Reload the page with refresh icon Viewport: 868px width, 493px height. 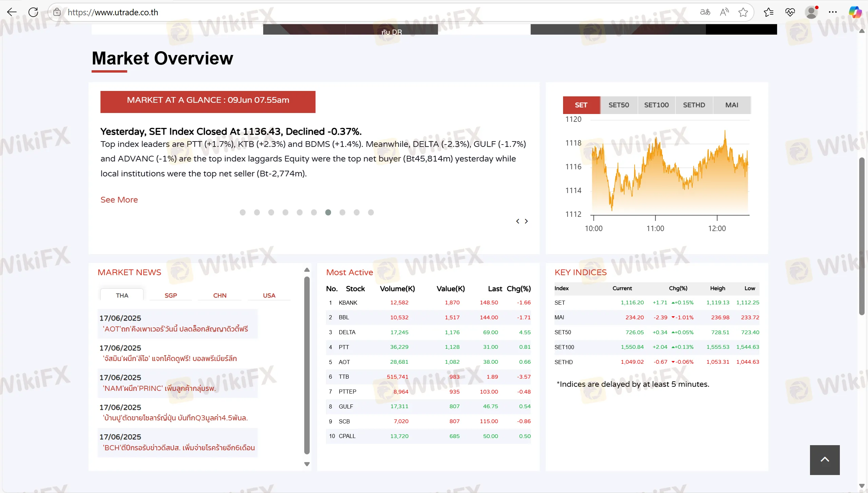[33, 12]
